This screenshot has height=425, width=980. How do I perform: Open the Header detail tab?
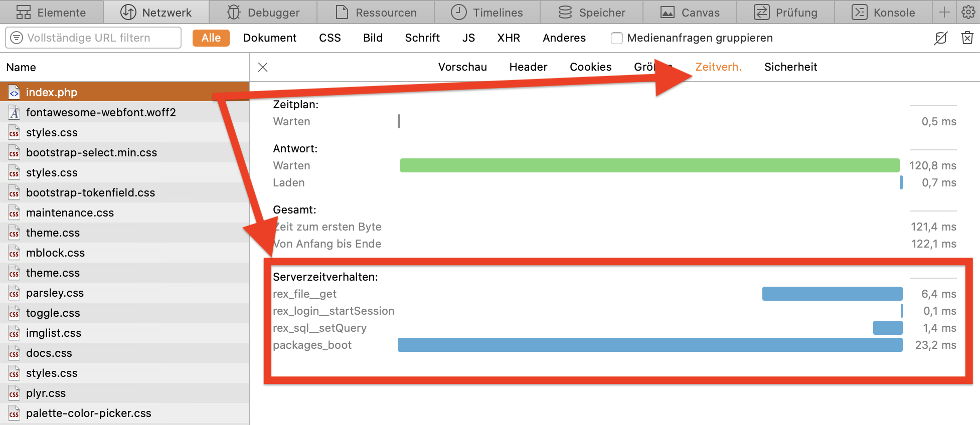pos(528,67)
